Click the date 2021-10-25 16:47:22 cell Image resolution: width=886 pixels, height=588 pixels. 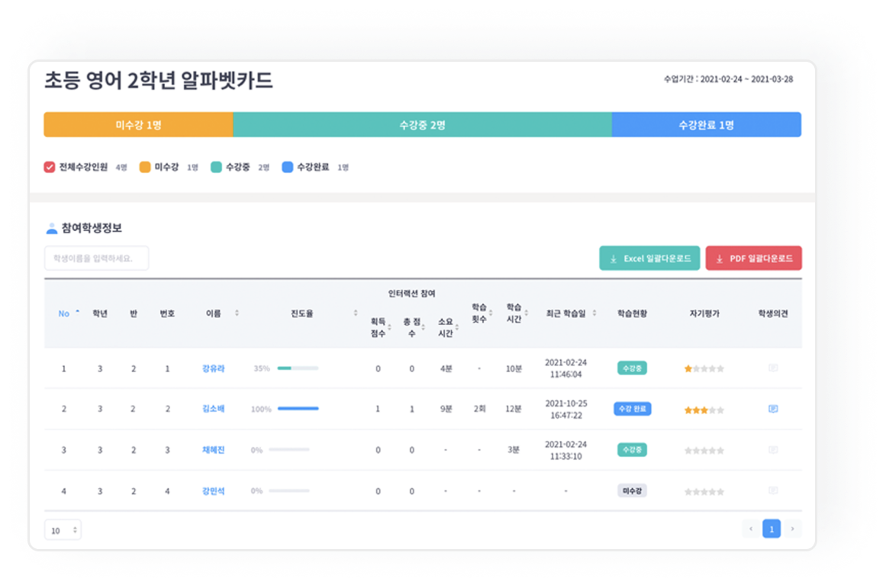(x=565, y=410)
